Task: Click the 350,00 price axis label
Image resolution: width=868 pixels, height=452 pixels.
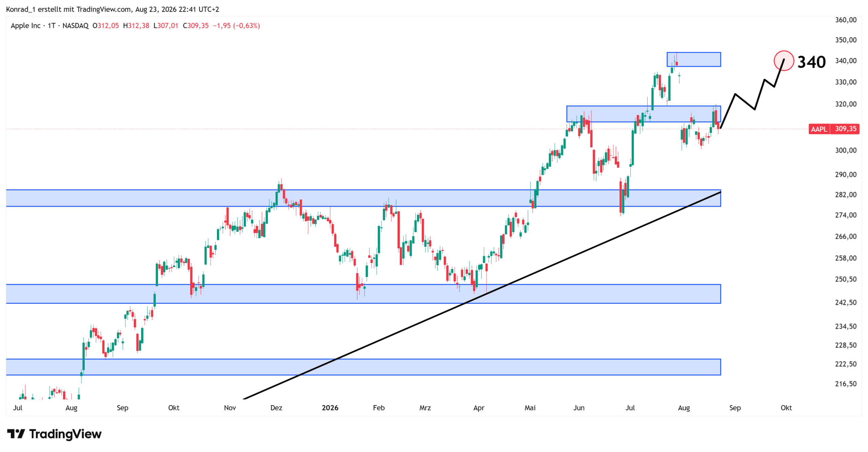Action: click(x=846, y=40)
